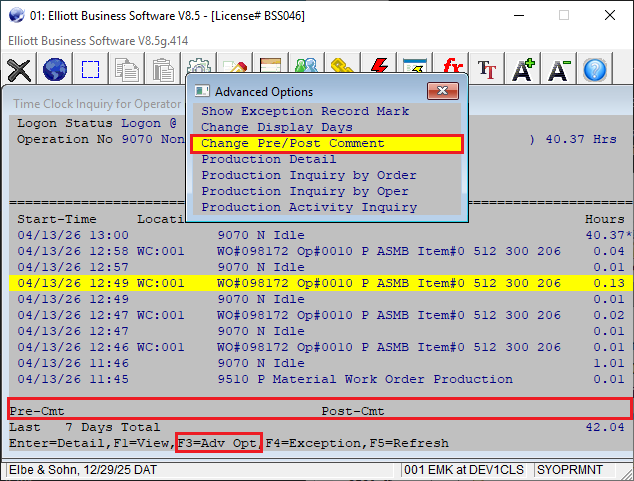This screenshot has height=481, width=634.
Task: Open help with blue question mark icon
Action: click(x=595, y=70)
